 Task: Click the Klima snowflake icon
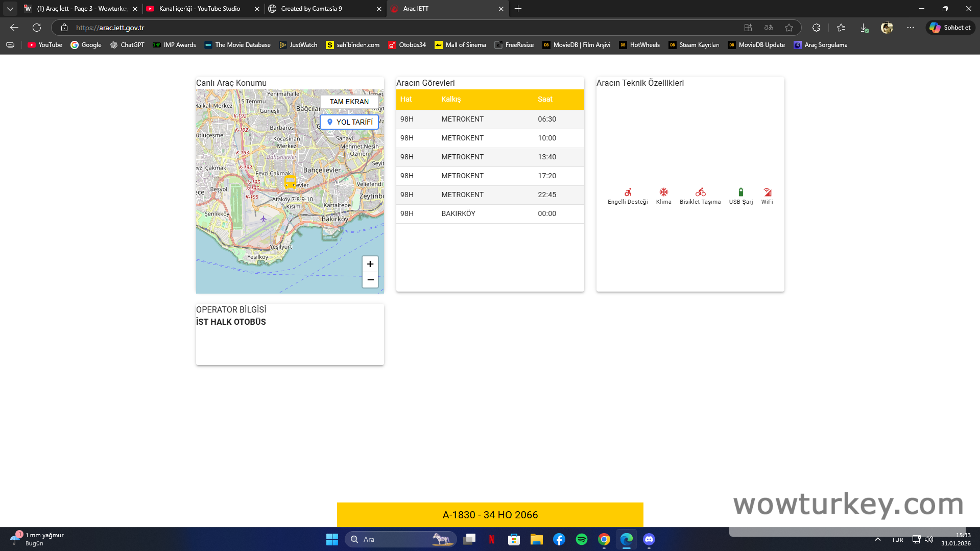point(663,192)
